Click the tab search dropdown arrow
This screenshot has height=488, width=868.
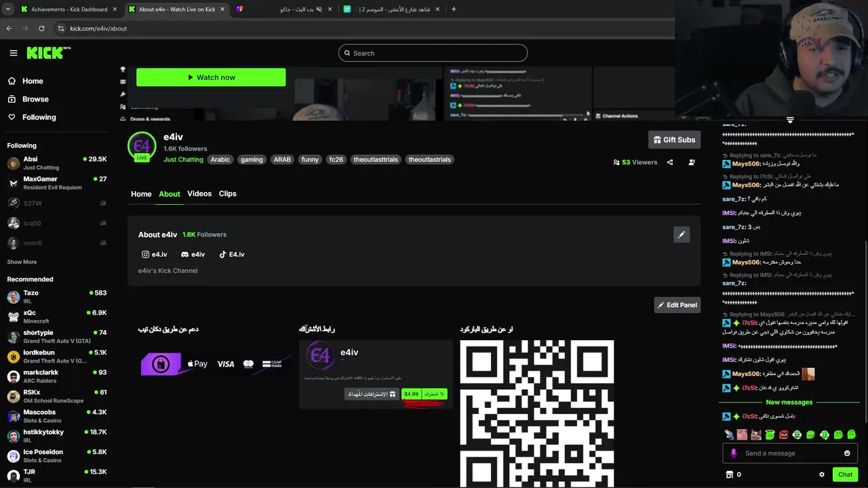tap(7, 9)
